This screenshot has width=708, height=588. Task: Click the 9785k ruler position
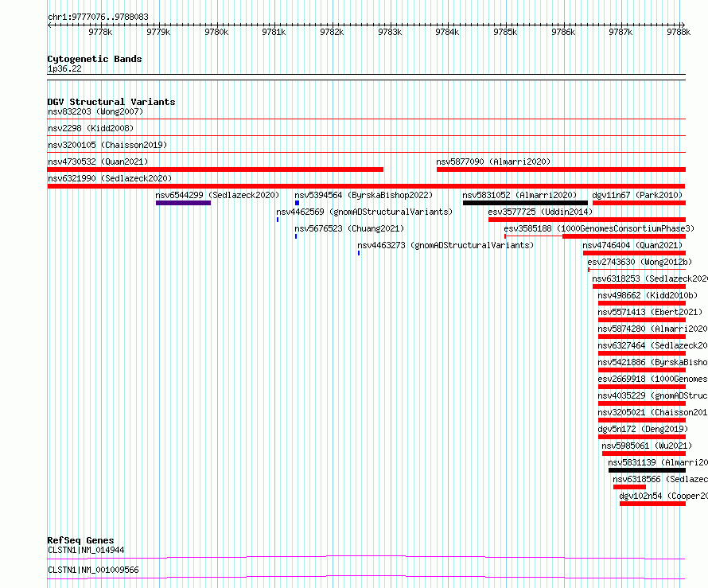[x=505, y=32]
